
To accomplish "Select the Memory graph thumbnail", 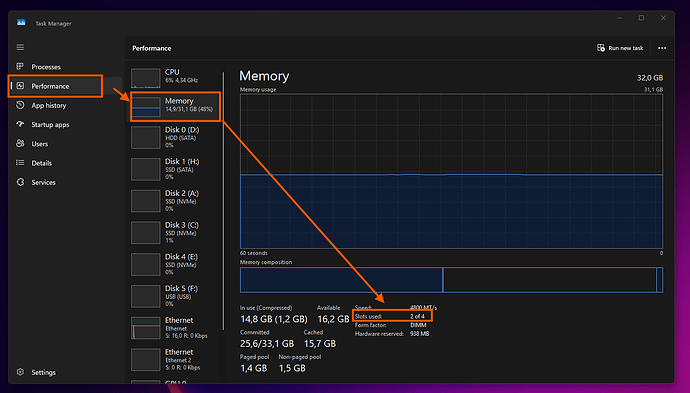I will 146,107.
